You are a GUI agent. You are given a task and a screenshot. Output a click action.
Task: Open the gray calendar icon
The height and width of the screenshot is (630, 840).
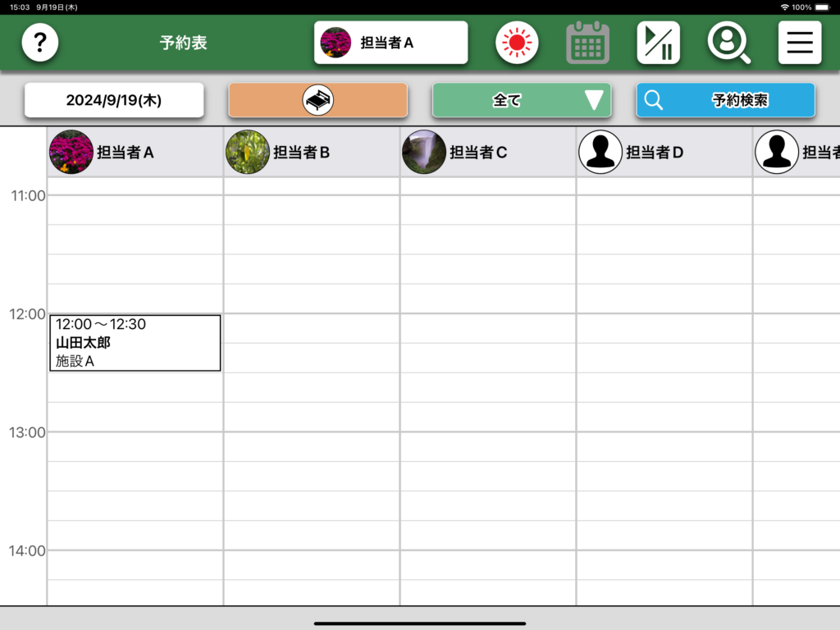[587, 43]
